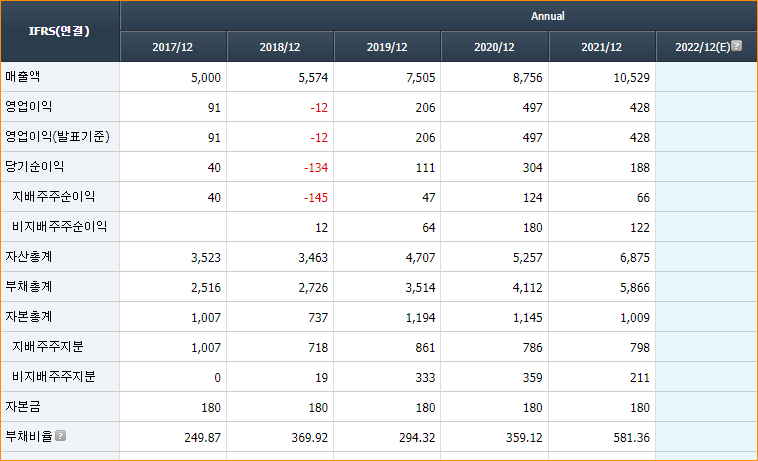758x461 pixels.
Task: Click the 자본총계 value 1,194
Action: [421, 317]
